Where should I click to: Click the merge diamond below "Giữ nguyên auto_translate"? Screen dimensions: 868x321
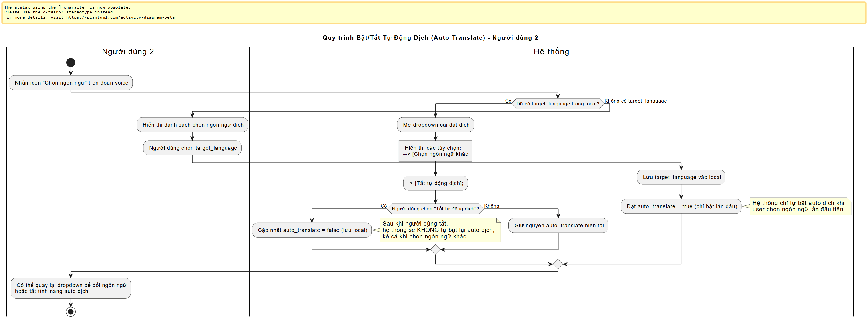435,250
